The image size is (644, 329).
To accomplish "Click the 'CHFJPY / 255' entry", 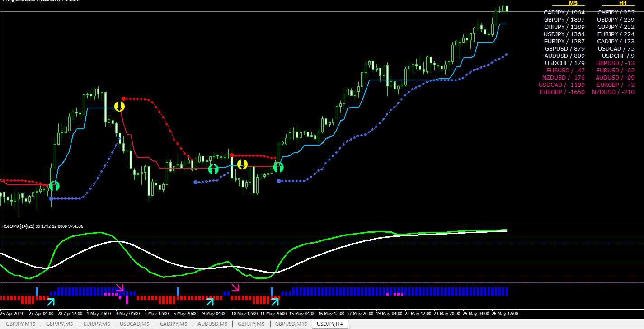I will 616,13.
